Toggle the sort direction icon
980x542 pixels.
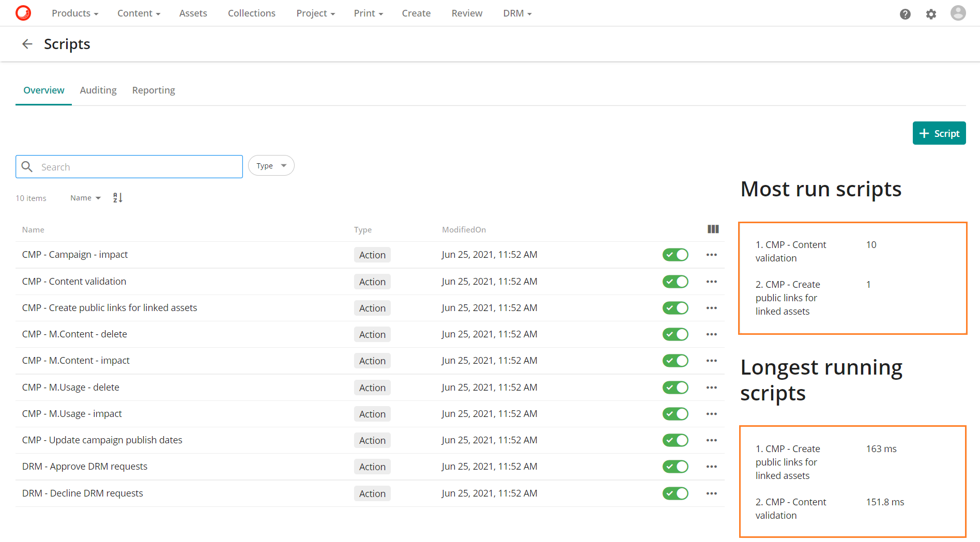coord(118,197)
